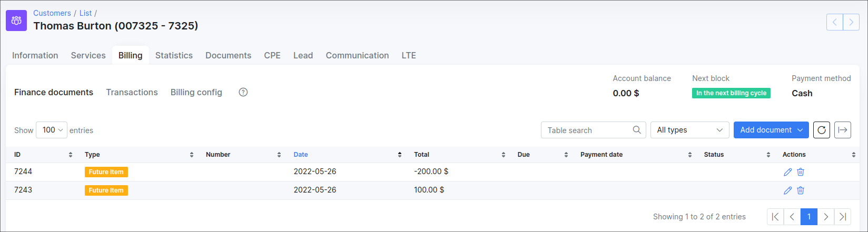This screenshot has height=232, width=868.
Task: Expand the Show 100 entries dropdown
Action: [52, 130]
